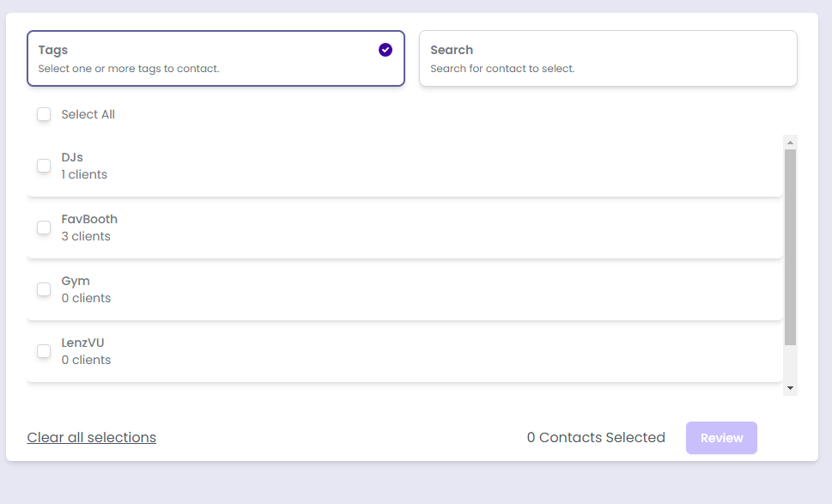Click the scrollbar up arrow
832x504 pixels.
point(790,143)
